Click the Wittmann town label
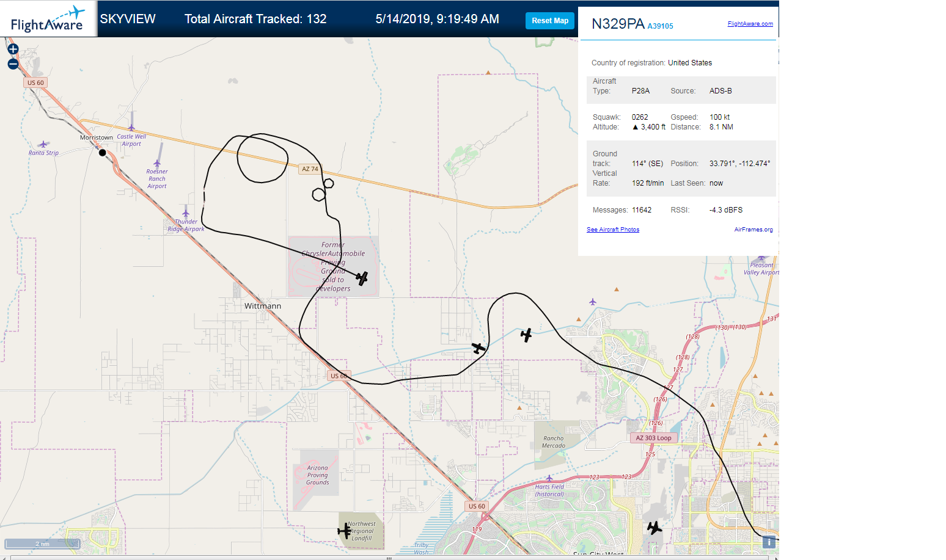The image size is (946, 560). [x=263, y=306]
